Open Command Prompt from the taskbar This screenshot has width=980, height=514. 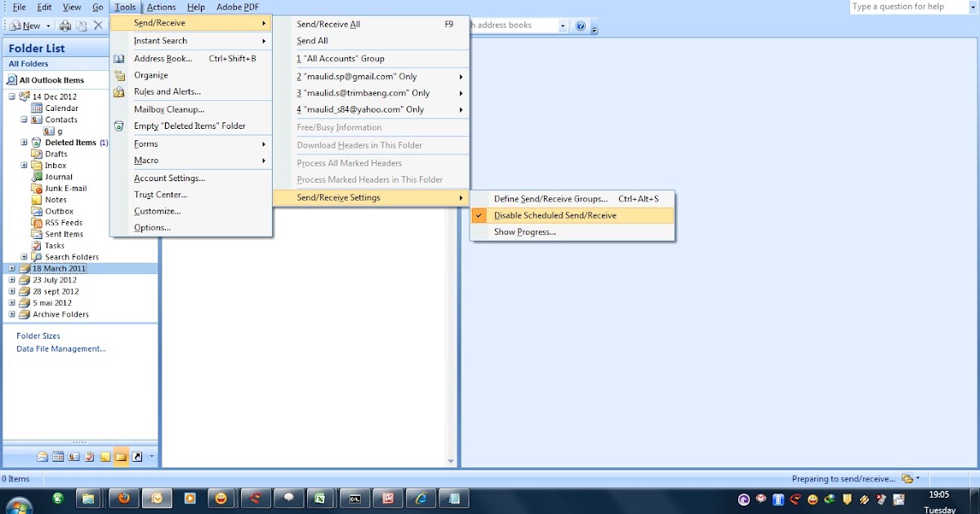[x=354, y=498]
